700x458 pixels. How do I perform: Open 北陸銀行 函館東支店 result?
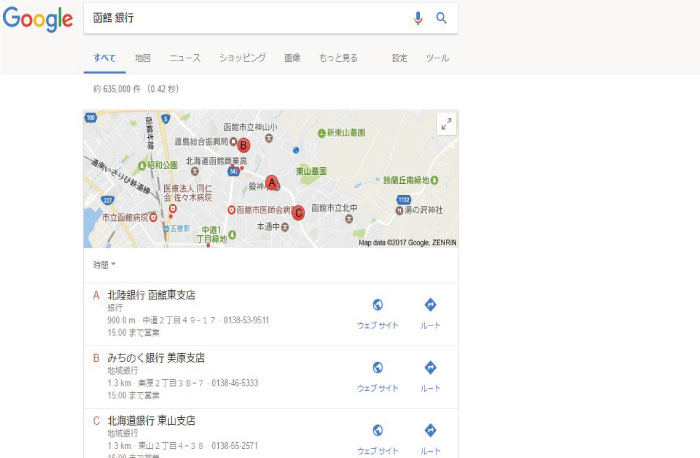[151, 295]
